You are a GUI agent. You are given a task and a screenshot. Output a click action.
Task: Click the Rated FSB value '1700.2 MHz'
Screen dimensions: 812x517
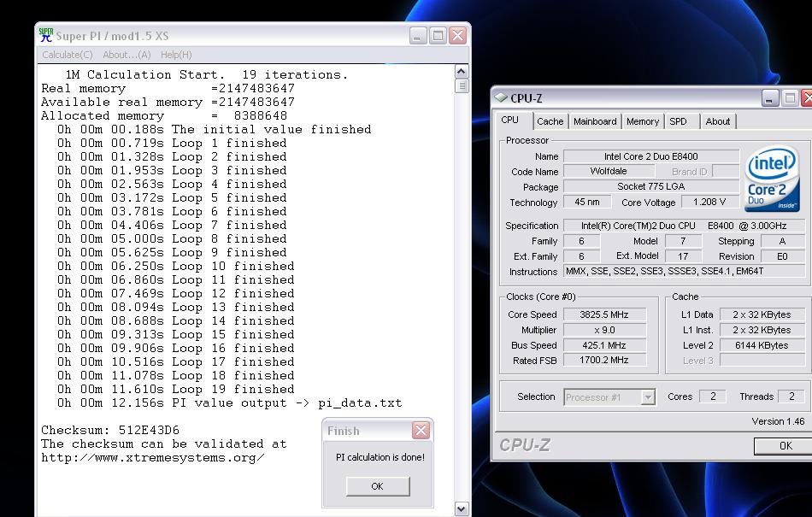[604, 361]
